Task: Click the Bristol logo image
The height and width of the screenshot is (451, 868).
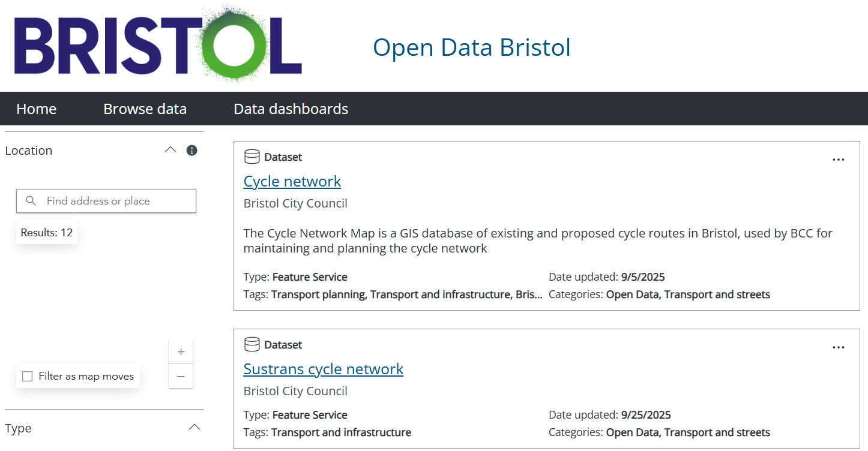Action: [x=157, y=44]
